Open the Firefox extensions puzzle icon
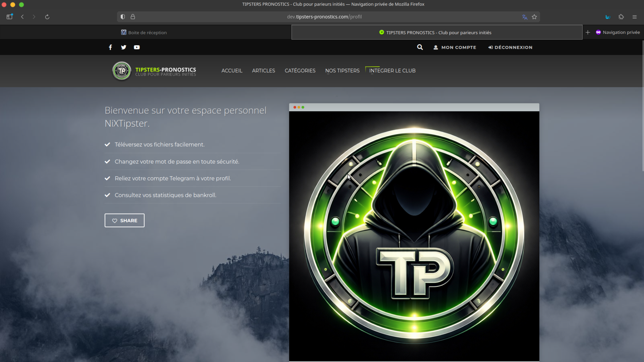The width and height of the screenshot is (644, 362). 621,17
